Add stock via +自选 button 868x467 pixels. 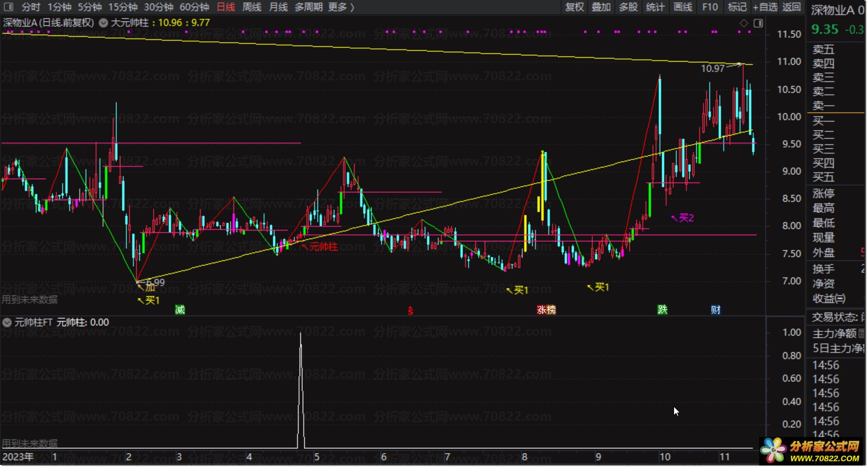[765, 7]
